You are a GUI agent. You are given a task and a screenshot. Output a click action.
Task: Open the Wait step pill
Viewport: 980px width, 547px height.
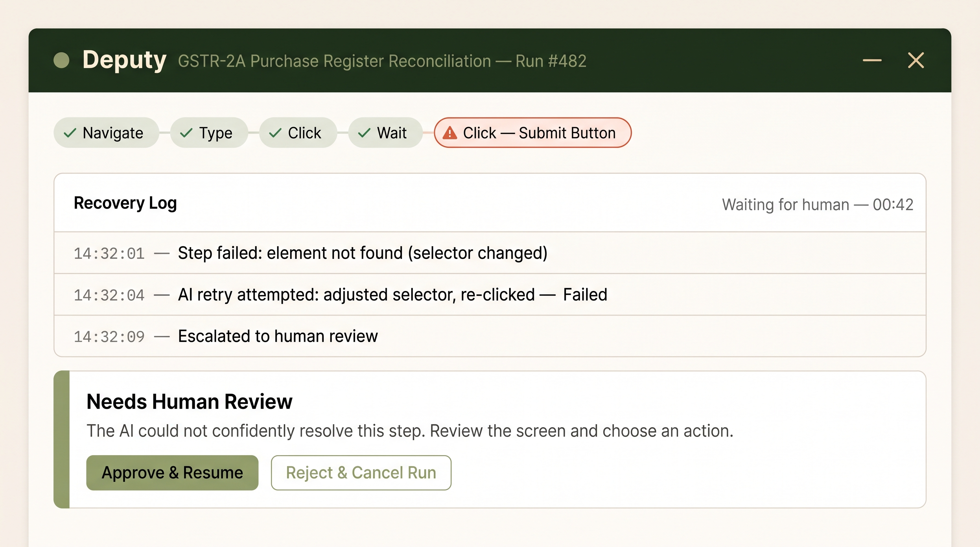(385, 133)
